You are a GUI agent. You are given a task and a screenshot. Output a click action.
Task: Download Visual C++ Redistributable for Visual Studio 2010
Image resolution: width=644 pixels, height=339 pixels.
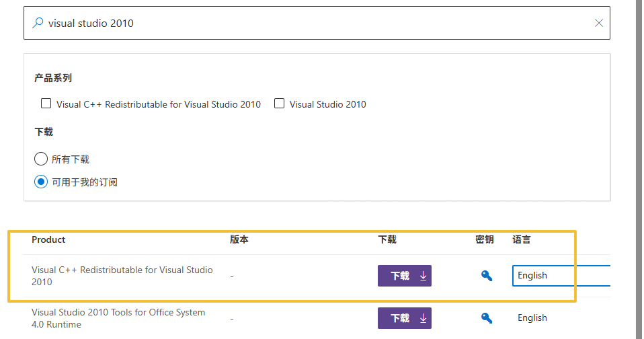404,276
